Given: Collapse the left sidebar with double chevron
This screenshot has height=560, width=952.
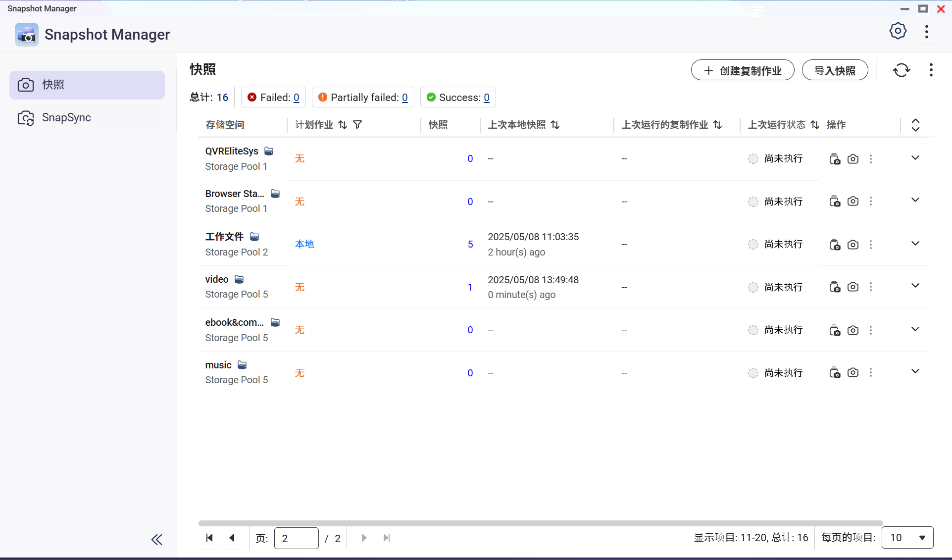Looking at the screenshot, I should tap(157, 539).
